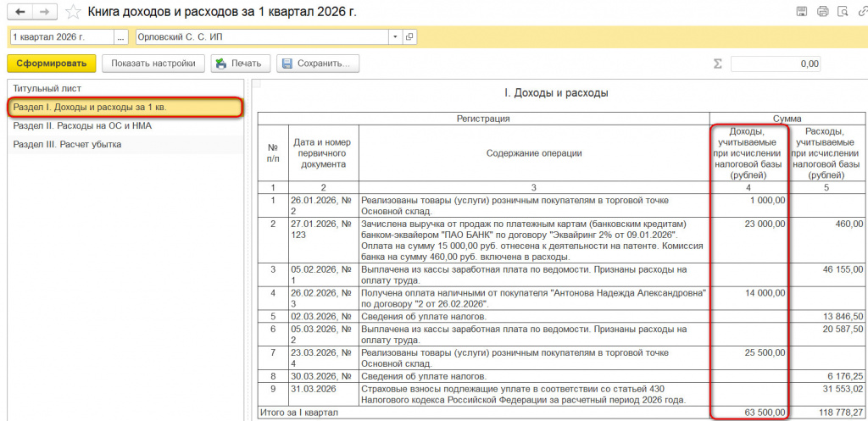Screen dimensions: 868x421
Task: Click the Sigma sum icon
Action: [x=717, y=64]
